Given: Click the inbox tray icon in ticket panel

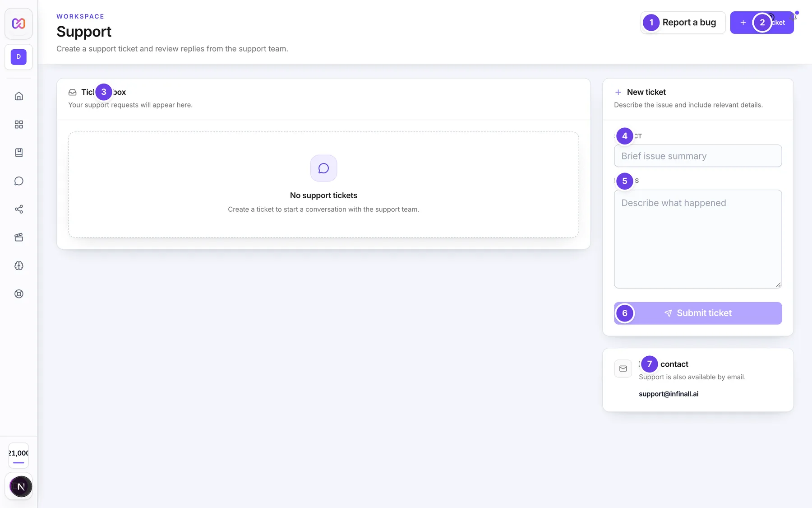Looking at the screenshot, I should tap(72, 92).
